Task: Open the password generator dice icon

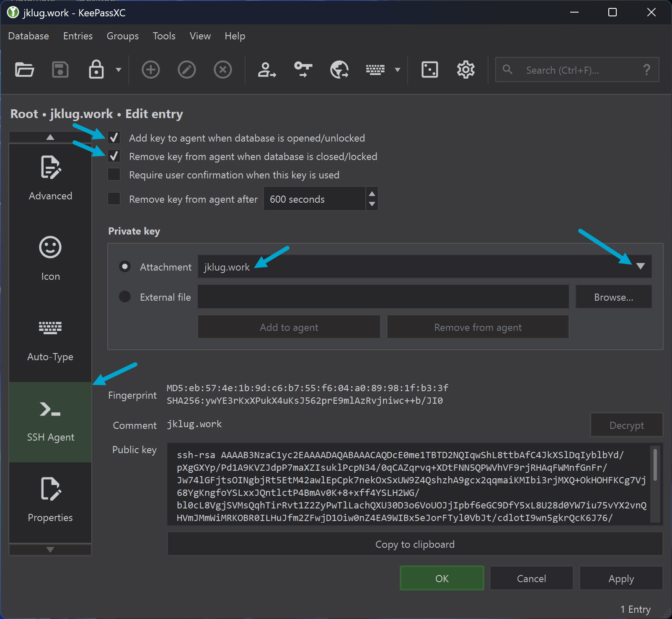Action: click(429, 70)
